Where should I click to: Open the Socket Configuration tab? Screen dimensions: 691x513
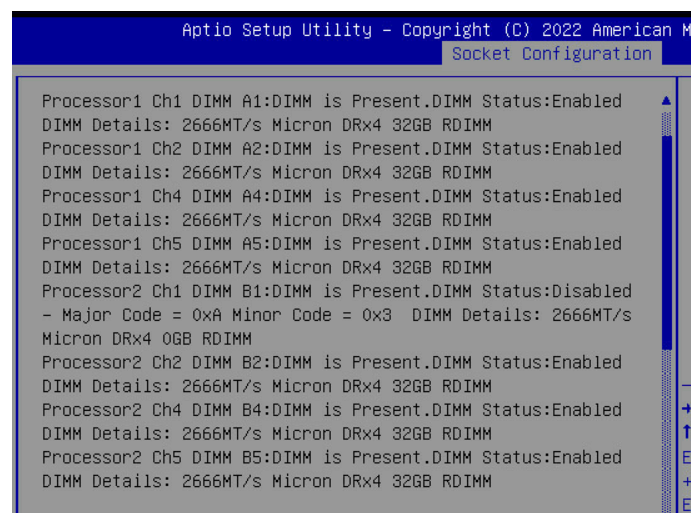click(x=551, y=54)
